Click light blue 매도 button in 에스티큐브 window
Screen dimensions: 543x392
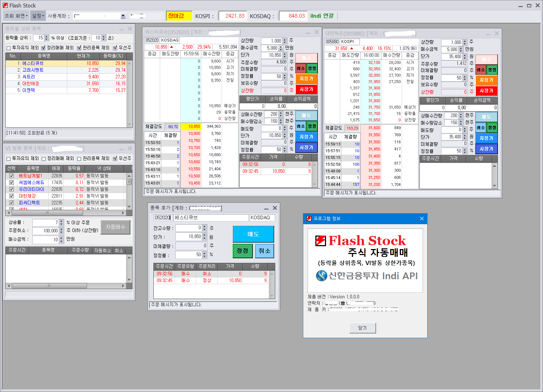(x=306, y=115)
